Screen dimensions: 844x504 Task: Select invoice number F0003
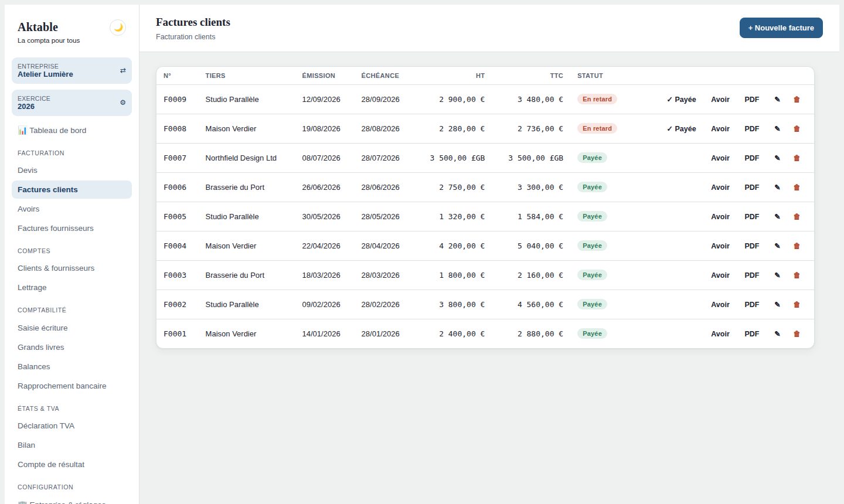click(x=175, y=275)
